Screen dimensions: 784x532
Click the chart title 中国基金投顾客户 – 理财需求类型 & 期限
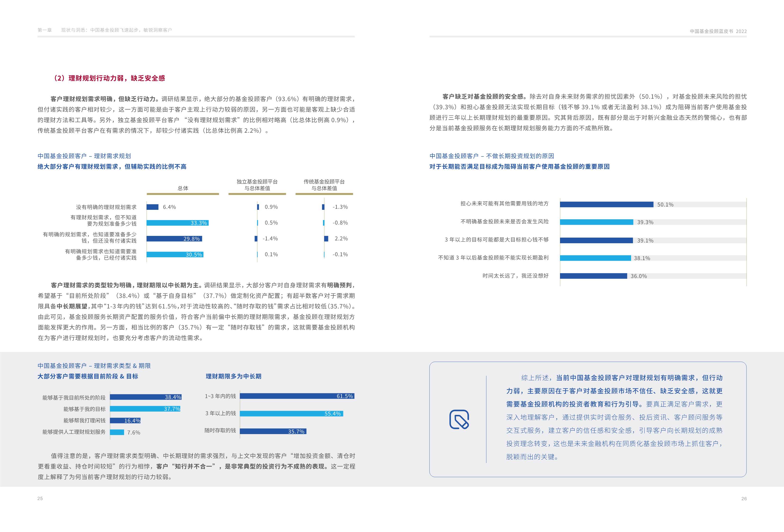click(x=94, y=366)
